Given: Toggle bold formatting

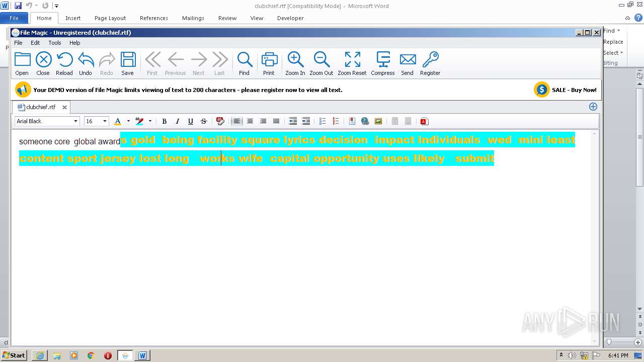Looking at the screenshot, I should click(164, 121).
